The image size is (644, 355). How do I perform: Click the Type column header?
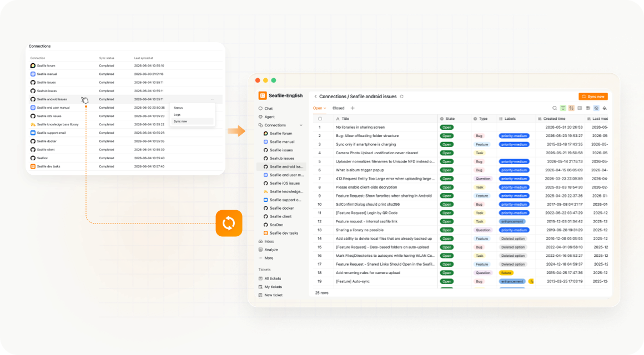[x=484, y=119]
